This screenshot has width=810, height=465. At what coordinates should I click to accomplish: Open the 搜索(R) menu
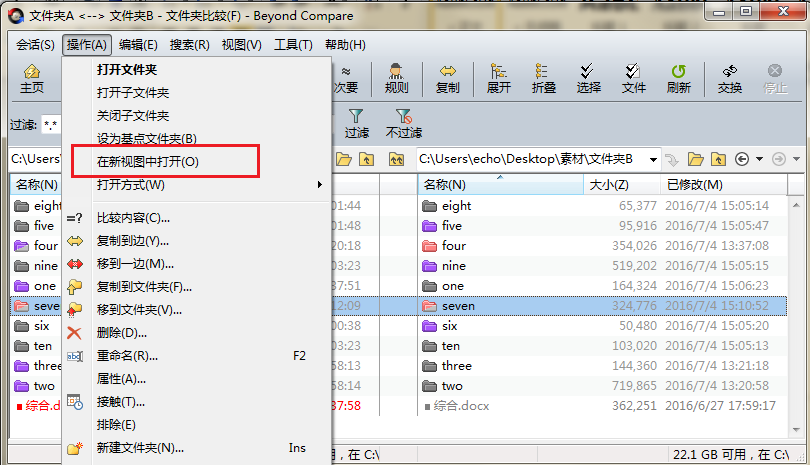click(190, 45)
